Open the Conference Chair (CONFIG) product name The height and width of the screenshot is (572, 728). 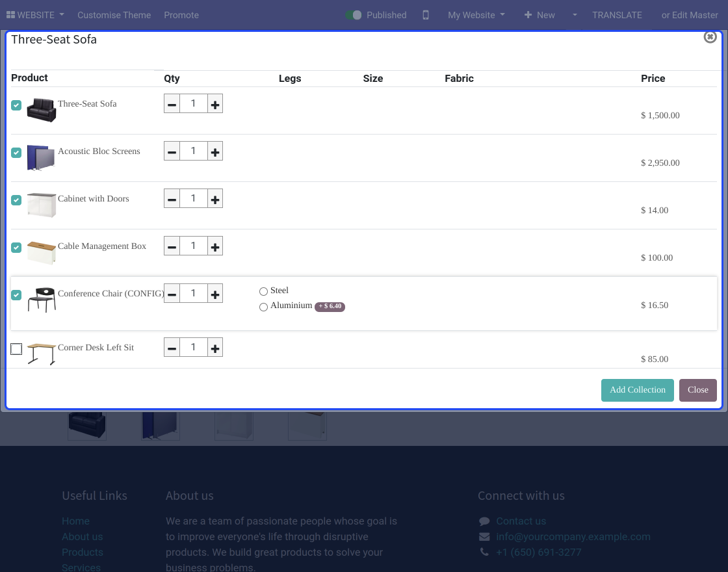coord(111,293)
